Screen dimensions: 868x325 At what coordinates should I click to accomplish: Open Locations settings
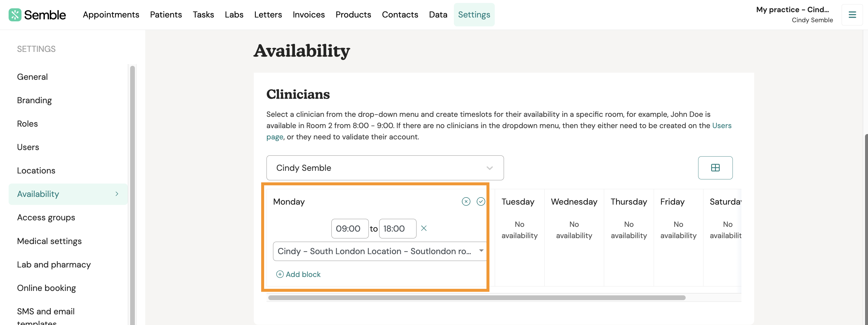click(36, 171)
